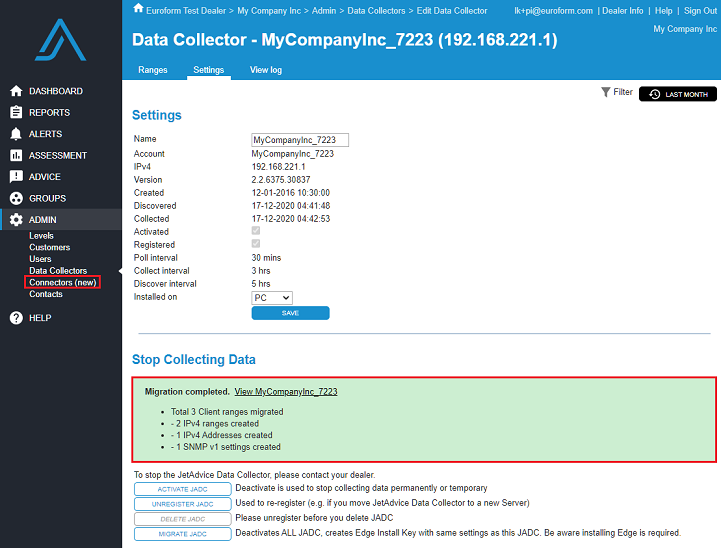Click the Admin gear icon
Screen dimensions: 721x548
click(x=16, y=220)
